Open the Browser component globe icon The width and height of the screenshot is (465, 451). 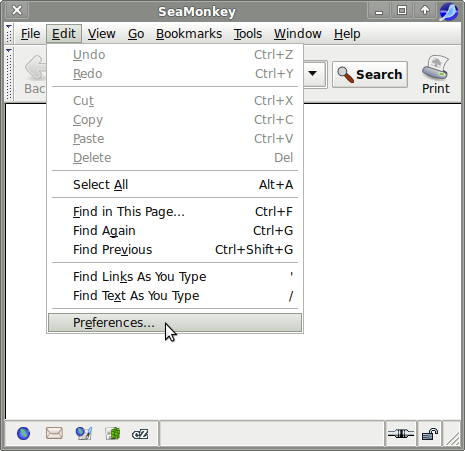click(23, 433)
